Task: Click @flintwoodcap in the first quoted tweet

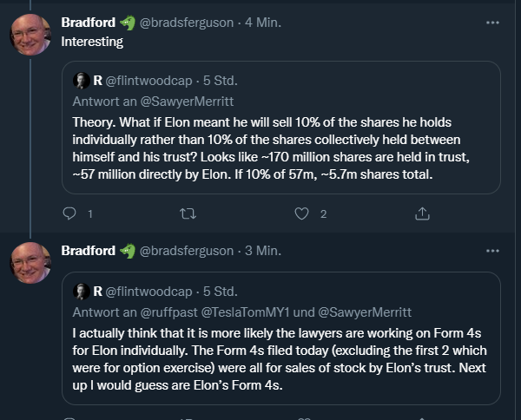Action: pos(146,81)
